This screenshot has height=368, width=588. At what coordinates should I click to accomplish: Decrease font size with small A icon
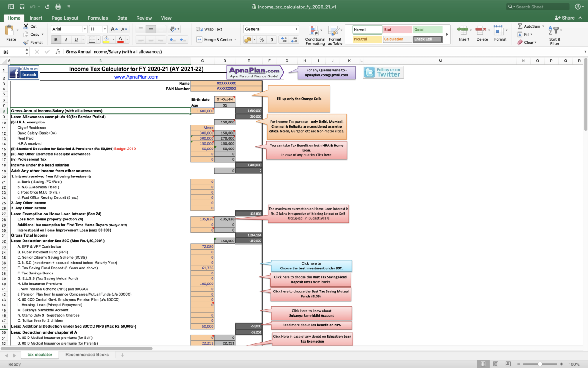click(124, 29)
